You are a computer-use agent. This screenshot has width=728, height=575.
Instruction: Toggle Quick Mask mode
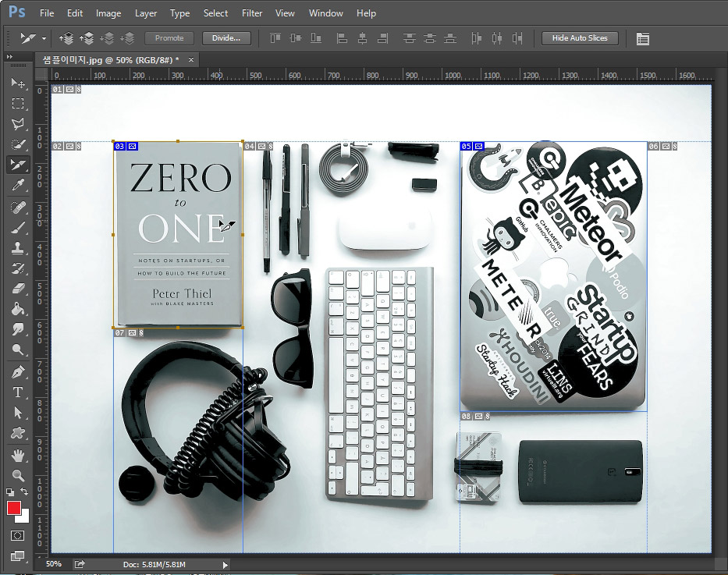point(17,536)
